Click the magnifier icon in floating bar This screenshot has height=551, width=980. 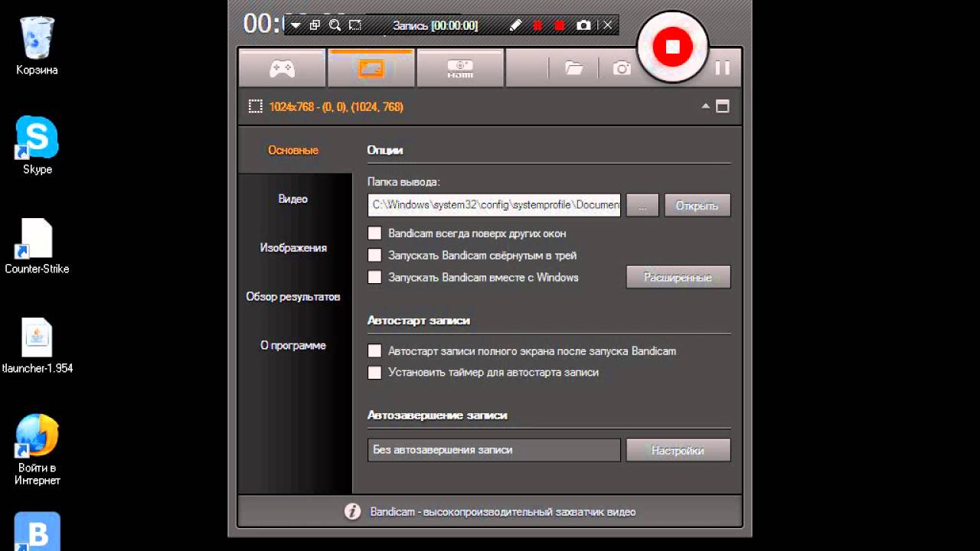pyautogui.click(x=335, y=25)
